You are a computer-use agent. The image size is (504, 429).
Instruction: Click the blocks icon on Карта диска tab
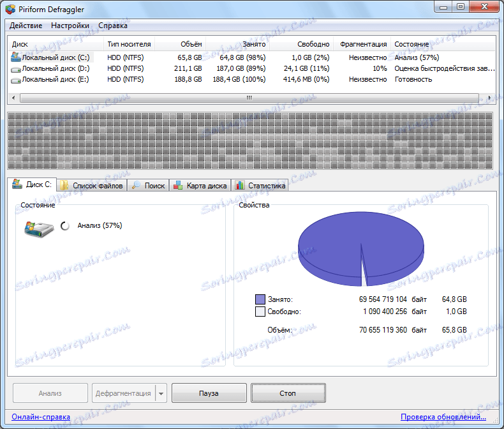click(x=179, y=185)
